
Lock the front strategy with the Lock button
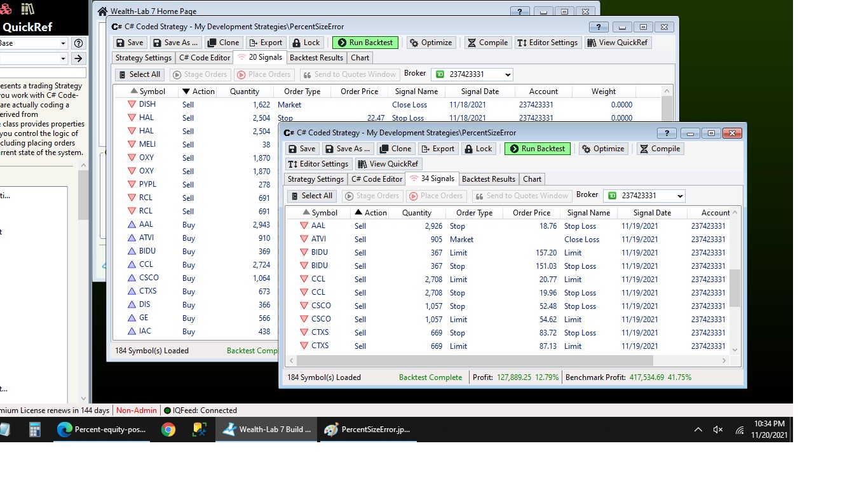coord(478,149)
